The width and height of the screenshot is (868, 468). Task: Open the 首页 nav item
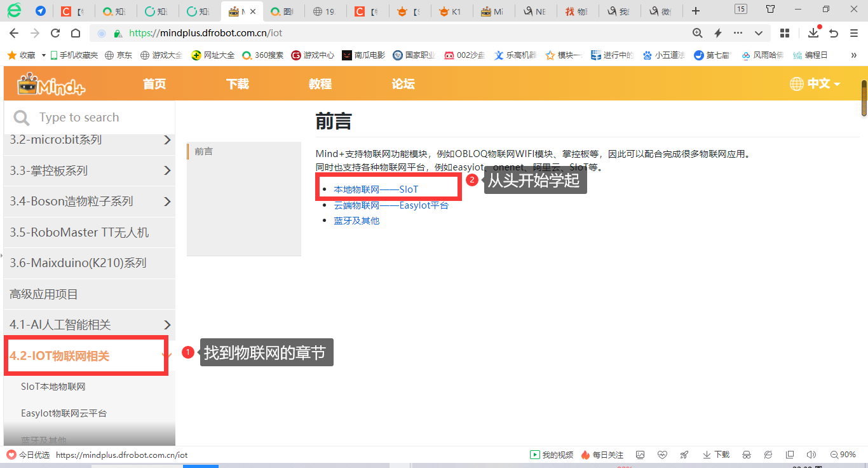tap(154, 84)
